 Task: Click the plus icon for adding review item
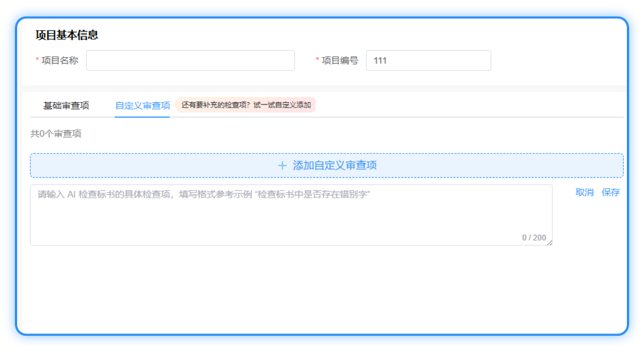(x=282, y=166)
